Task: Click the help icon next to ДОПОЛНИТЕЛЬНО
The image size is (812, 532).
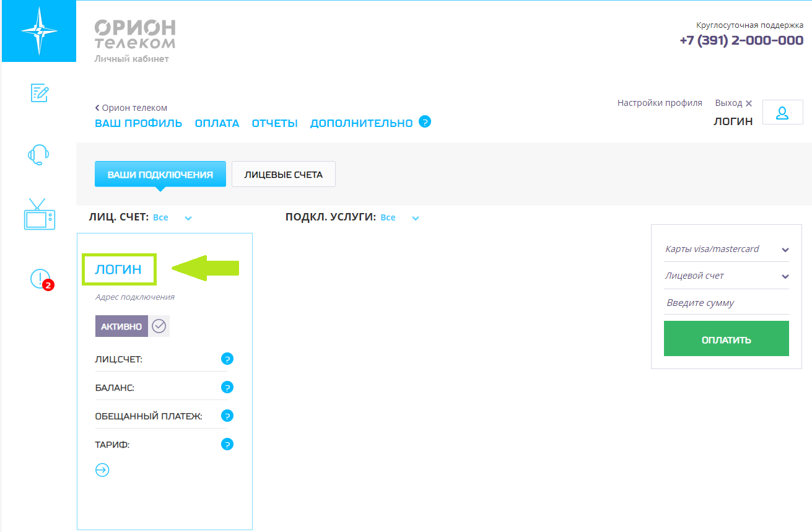Action: coord(425,121)
